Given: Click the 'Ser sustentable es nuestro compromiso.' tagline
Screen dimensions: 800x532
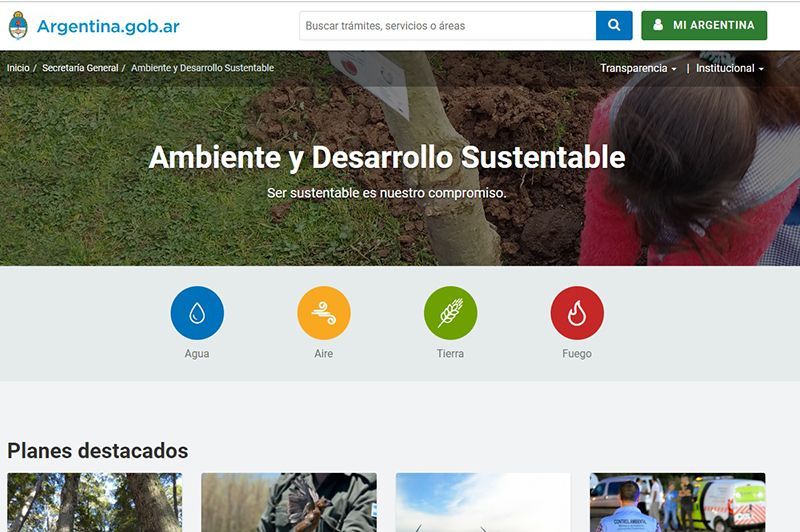Looking at the screenshot, I should [x=387, y=193].
